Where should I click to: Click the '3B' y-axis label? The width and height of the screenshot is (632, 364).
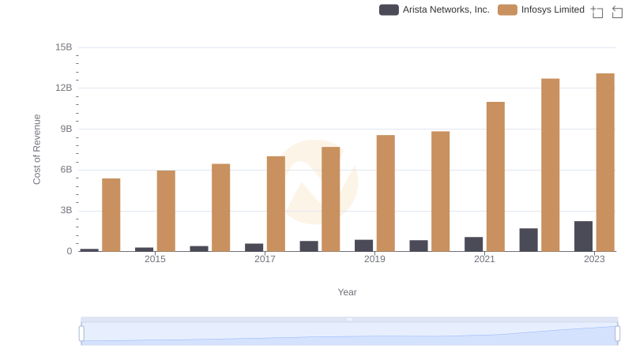[66, 210]
